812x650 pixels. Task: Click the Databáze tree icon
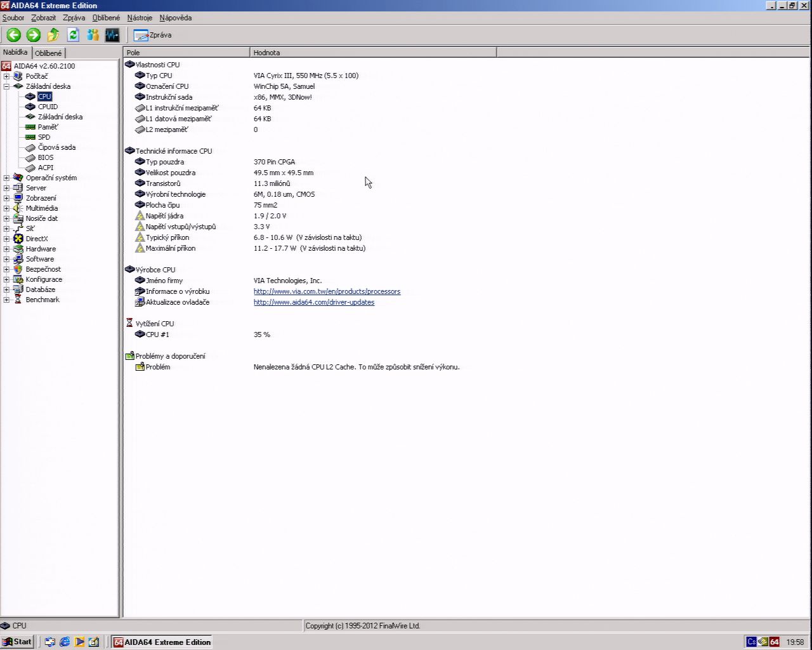point(18,289)
